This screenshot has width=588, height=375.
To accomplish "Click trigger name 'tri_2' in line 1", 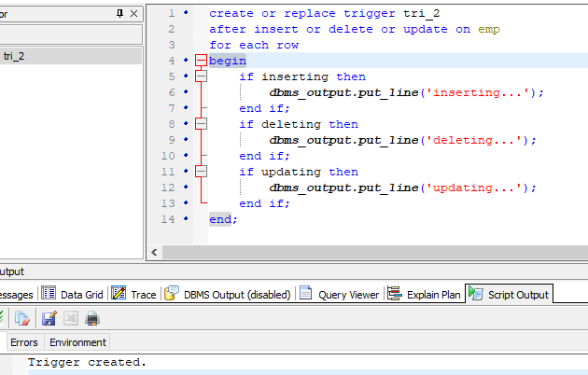I will click(422, 13).
